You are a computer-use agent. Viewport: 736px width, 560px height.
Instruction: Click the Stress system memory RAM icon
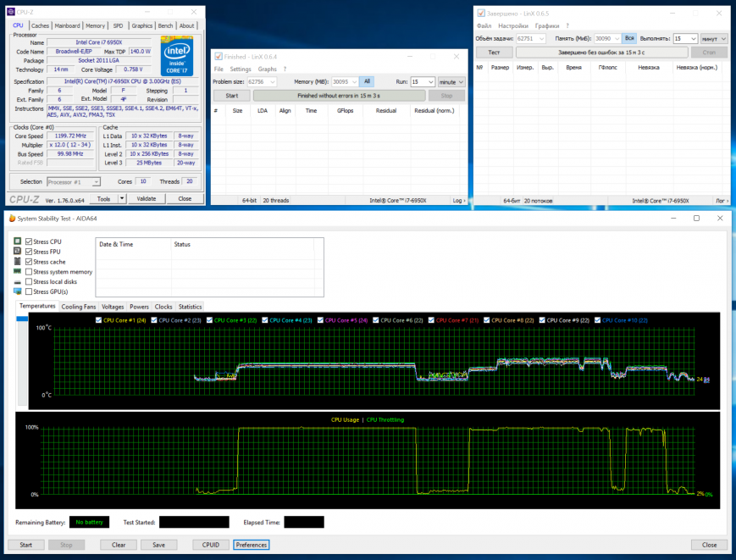(x=18, y=271)
